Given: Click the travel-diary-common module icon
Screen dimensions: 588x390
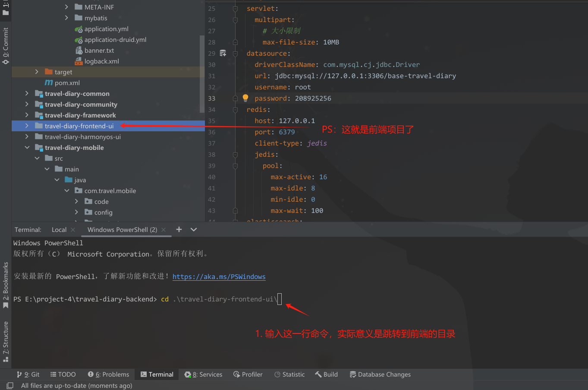Looking at the screenshot, I should [x=39, y=94].
